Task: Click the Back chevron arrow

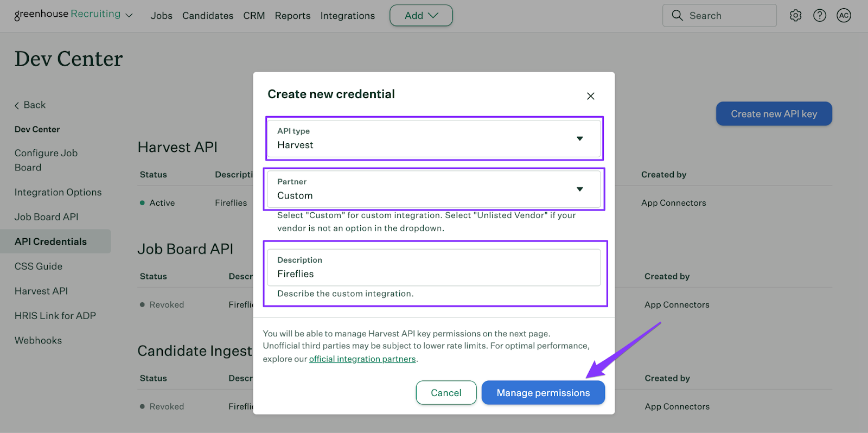Action: [x=17, y=105]
